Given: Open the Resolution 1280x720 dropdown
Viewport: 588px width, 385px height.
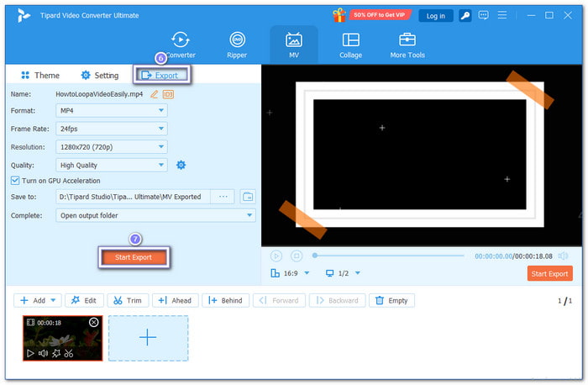Looking at the screenshot, I should click(112, 147).
